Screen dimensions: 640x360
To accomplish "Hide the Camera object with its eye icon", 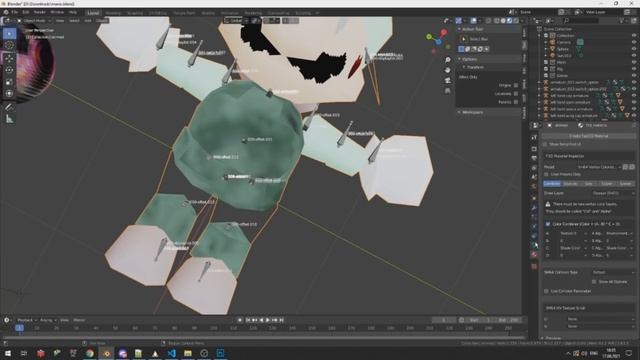I will click(x=634, y=42).
